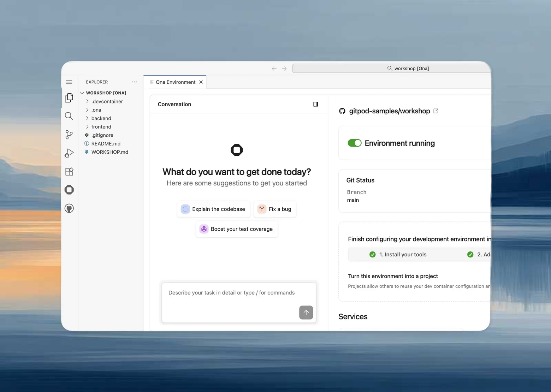Open the Explorer panel icon
This screenshot has height=392, width=551.
pyautogui.click(x=69, y=97)
